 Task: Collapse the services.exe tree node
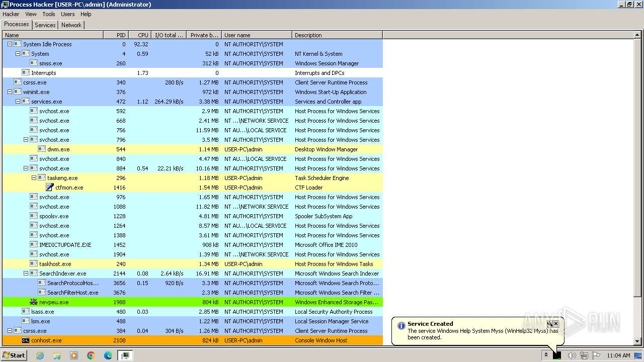point(18,102)
